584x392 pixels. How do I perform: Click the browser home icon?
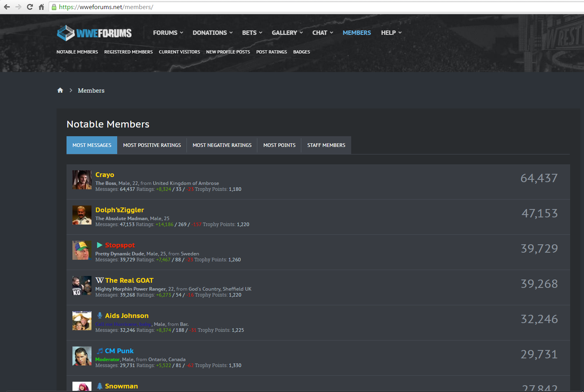point(41,7)
